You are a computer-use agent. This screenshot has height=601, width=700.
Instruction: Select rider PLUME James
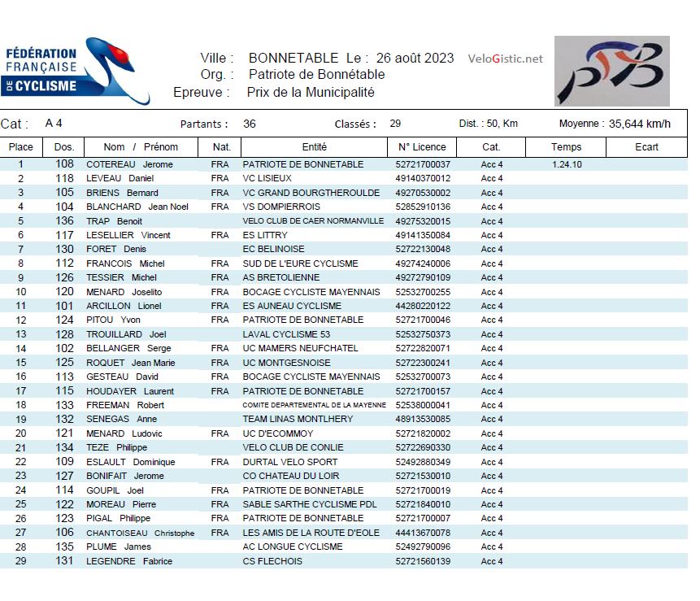pyautogui.click(x=119, y=547)
